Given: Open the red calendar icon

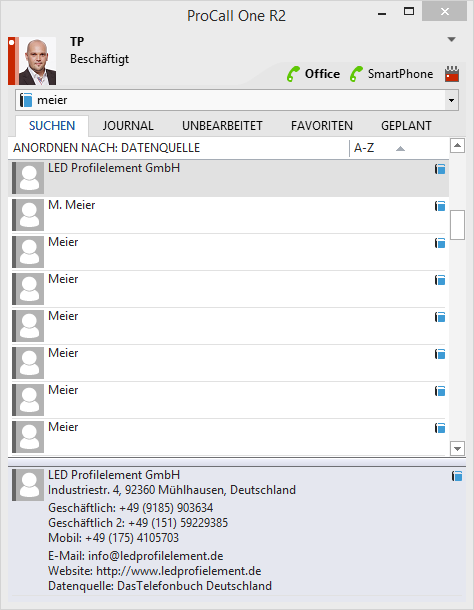Looking at the screenshot, I should [452, 74].
